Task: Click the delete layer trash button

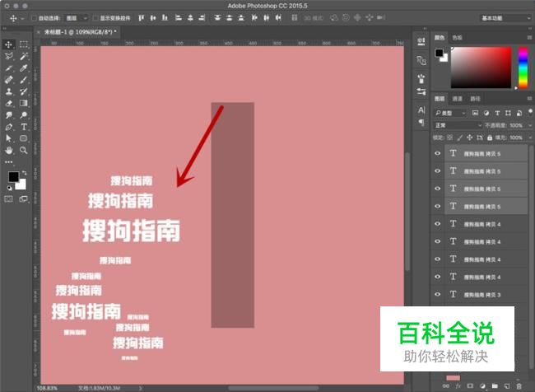Action: coord(519,386)
